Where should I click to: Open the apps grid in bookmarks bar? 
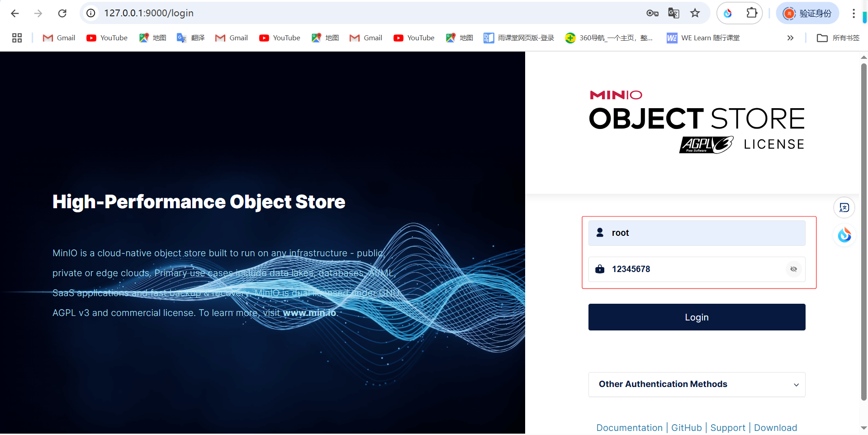[x=17, y=38]
